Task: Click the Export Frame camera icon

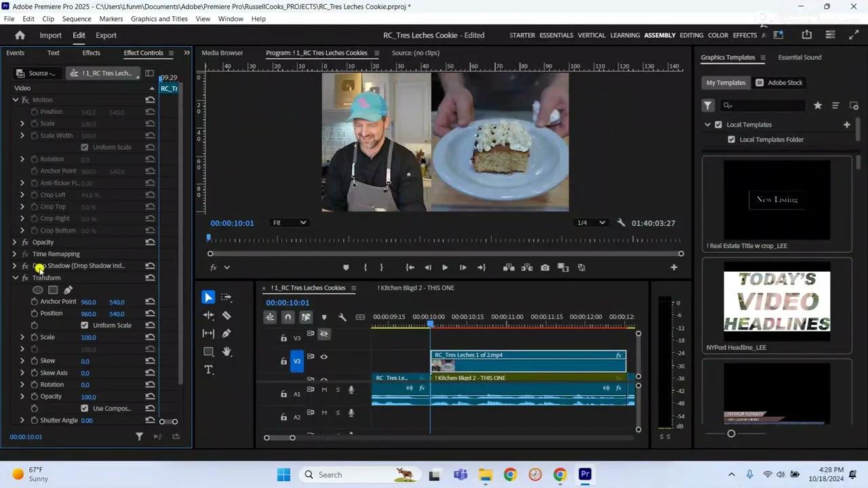Action: point(545,267)
